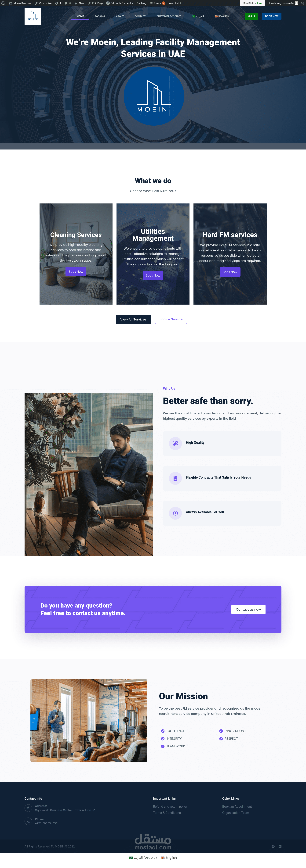Open the WPForms admin bar menu
This screenshot has width=306, height=868.
157,3
